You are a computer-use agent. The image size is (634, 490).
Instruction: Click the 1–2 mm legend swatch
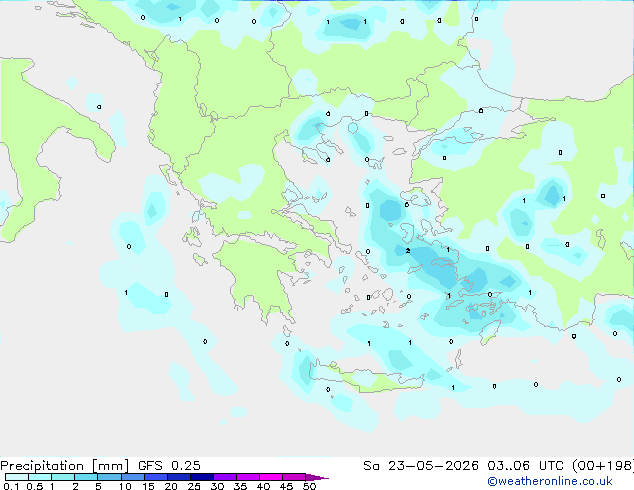pyautogui.click(x=63, y=477)
